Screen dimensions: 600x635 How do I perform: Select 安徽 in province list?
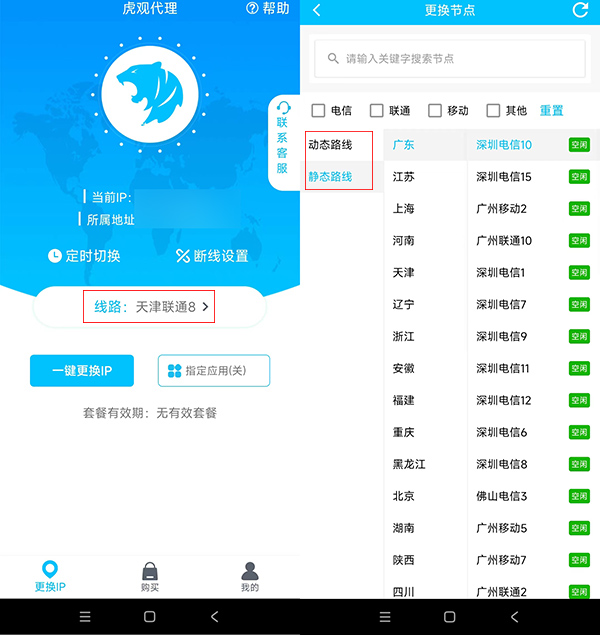click(404, 369)
